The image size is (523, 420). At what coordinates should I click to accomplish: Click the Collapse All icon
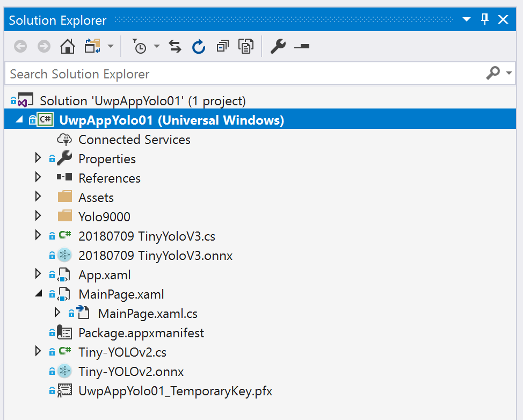click(x=222, y=47)
